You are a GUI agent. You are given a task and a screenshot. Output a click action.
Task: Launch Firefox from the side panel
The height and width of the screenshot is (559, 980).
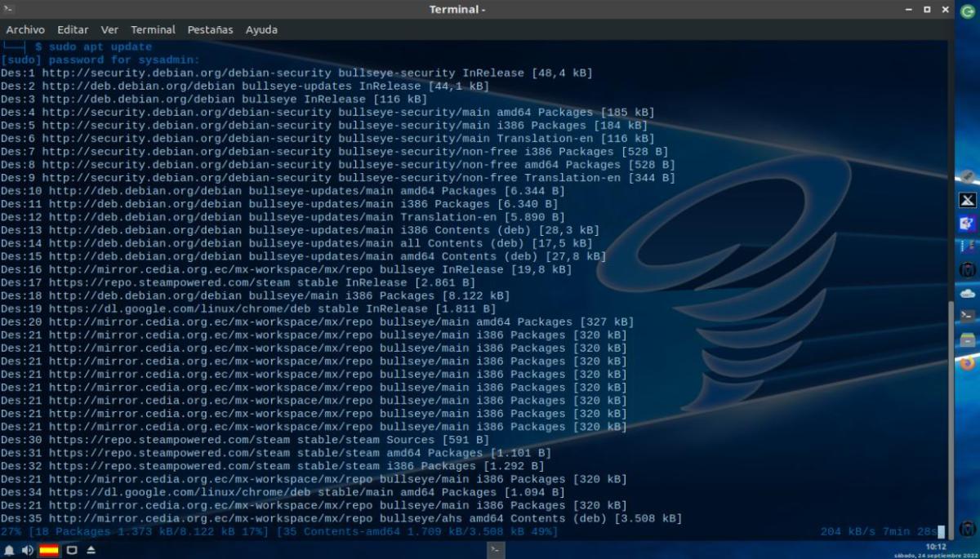click(968, 363)
